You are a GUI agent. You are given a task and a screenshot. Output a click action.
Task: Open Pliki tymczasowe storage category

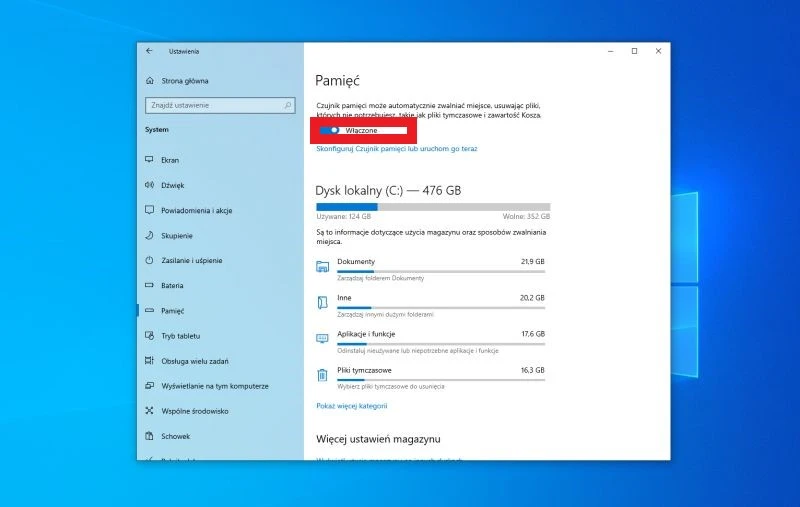click(x=431, y=378)
